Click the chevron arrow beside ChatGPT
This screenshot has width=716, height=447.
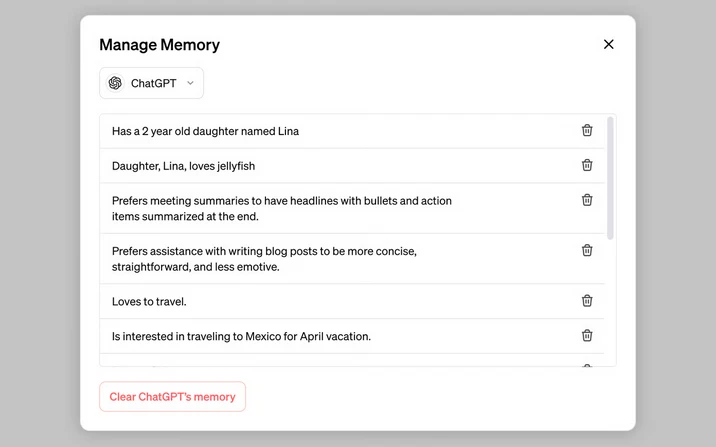coord(190,83)
